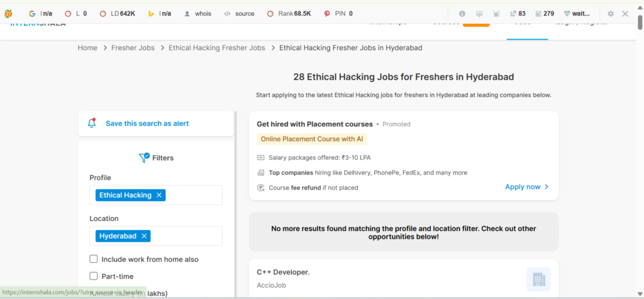Open the C++ Developer job listing
Viewport: 644px width, 299px height.
coord(283,272)
